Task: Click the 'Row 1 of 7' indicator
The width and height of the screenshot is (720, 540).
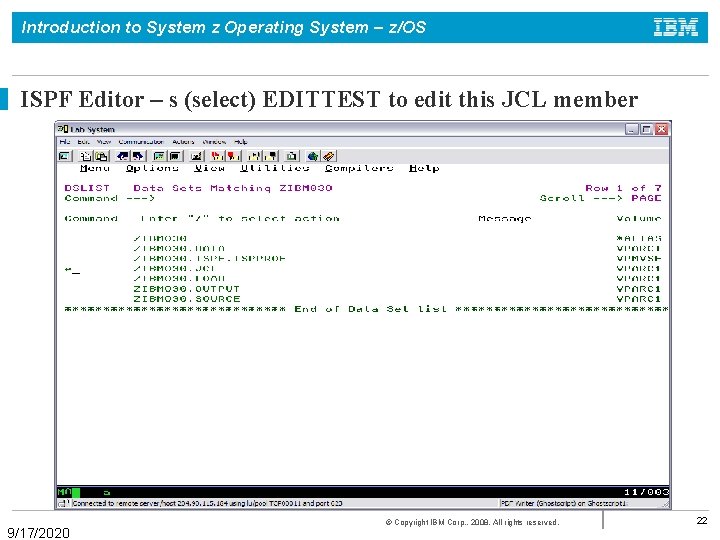Action: point(624,188)
